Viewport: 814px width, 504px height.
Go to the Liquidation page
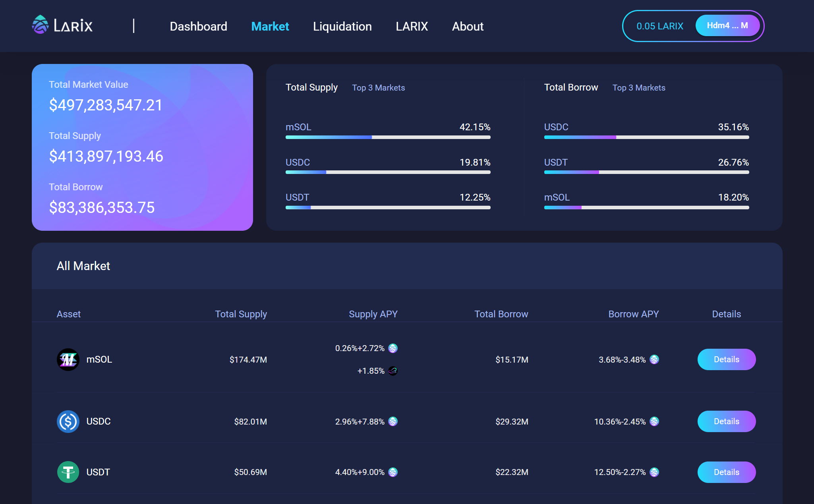tap(342, 27)
